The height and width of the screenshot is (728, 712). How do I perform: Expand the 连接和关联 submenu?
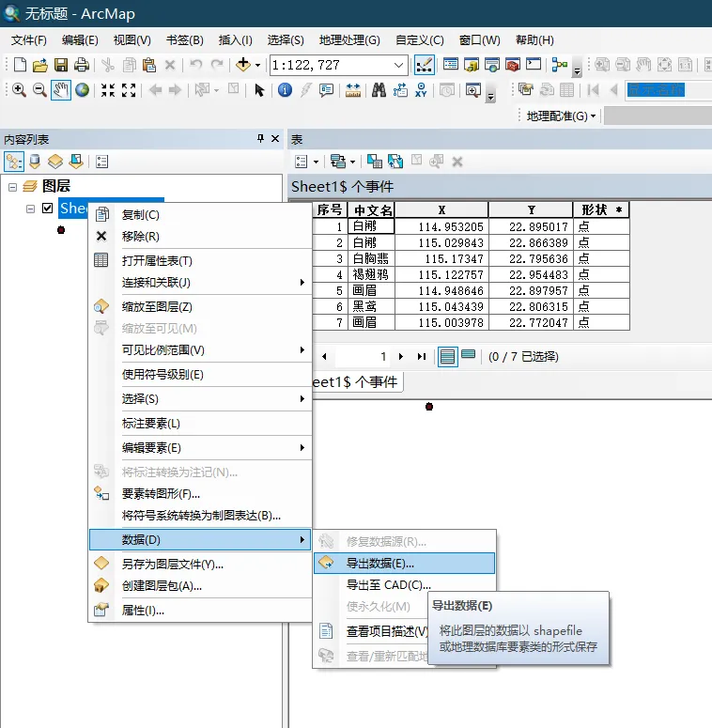tap(200, 283)
